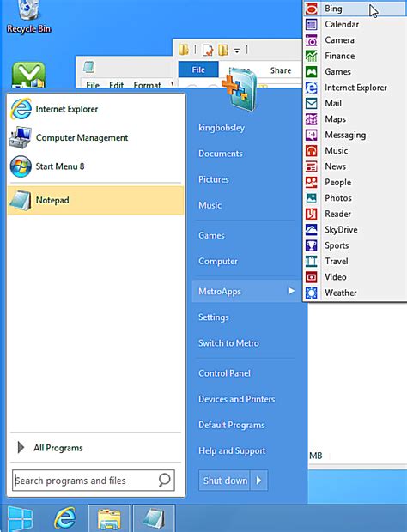Click the Travel app icon
The height and width of the screenshot is (532, 407).
tap(312, 261)
